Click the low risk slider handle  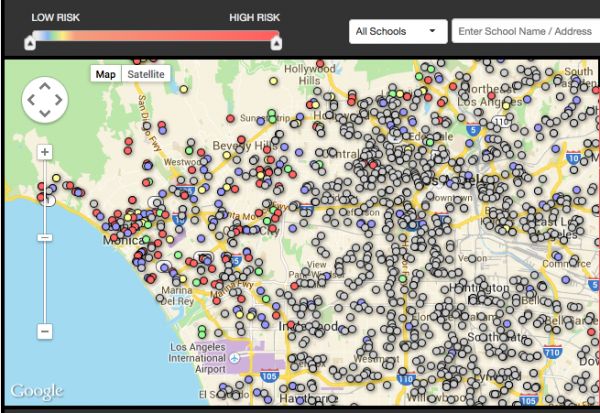pos(30,42)
